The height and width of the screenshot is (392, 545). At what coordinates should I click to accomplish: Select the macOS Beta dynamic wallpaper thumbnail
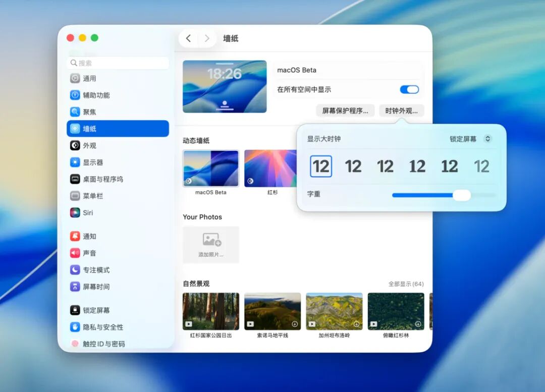pyautogui.click(x=211, y=168)
